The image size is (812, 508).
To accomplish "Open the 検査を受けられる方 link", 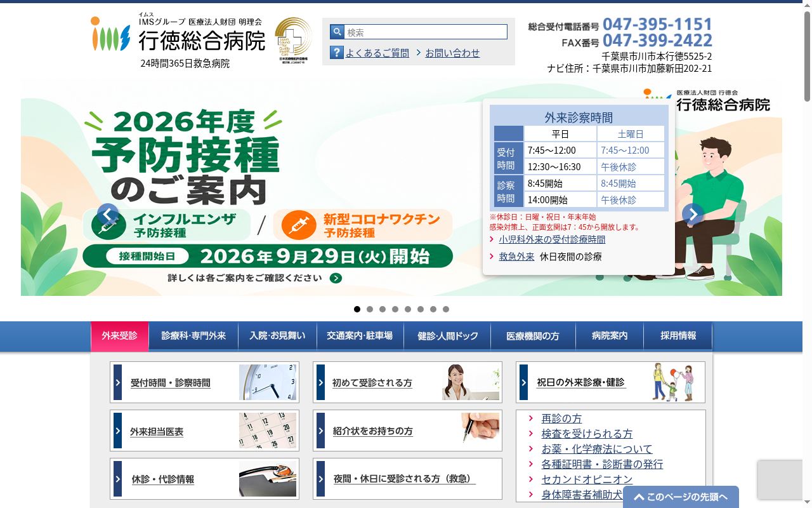I will click(x=587, y=434).
